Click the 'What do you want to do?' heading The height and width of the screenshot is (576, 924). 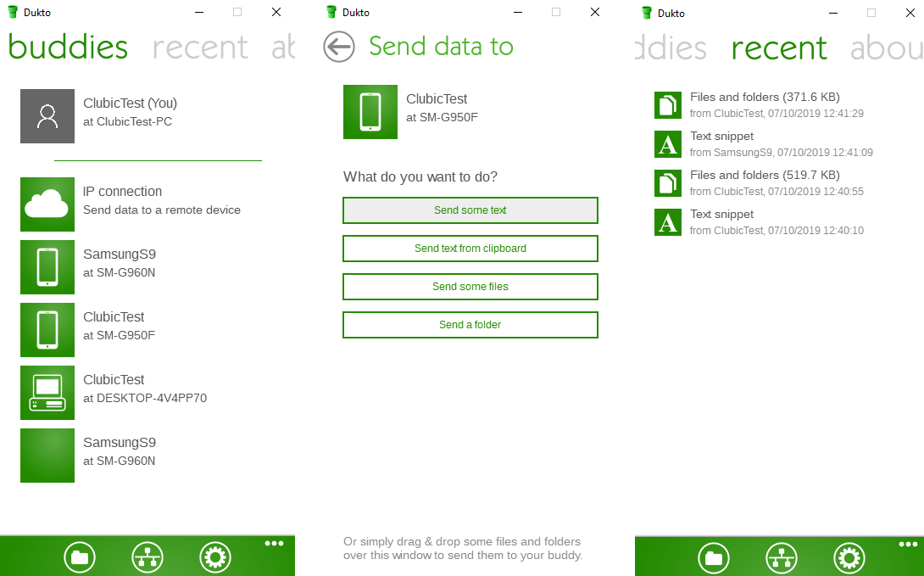click(x=420, y=176)
